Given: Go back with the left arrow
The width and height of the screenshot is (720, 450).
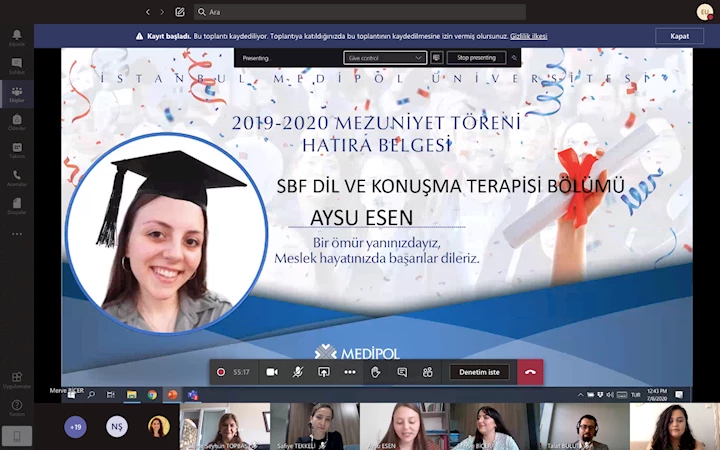Looking at the screenshot, I should pyautogui.click(x=147, y=12).
